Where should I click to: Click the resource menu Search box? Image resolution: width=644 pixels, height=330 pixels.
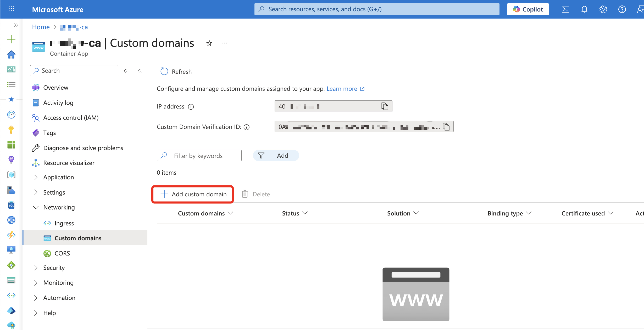(74, 71)
